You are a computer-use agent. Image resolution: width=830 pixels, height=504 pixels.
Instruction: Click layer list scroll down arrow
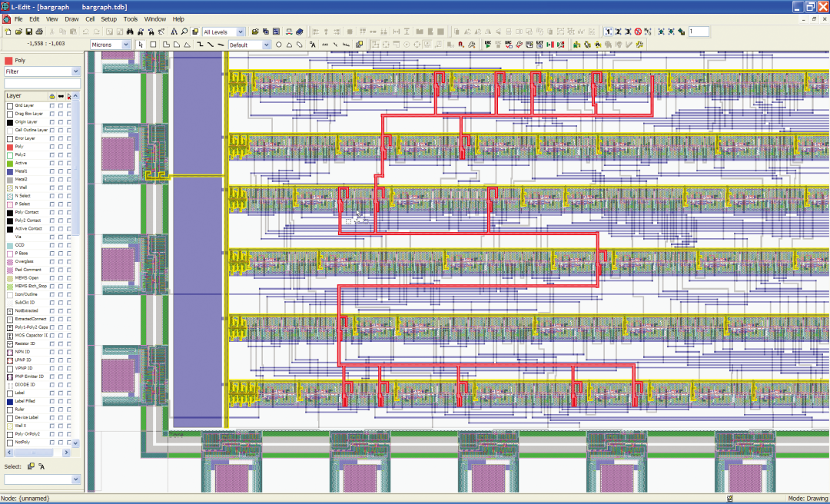point(75,443)
